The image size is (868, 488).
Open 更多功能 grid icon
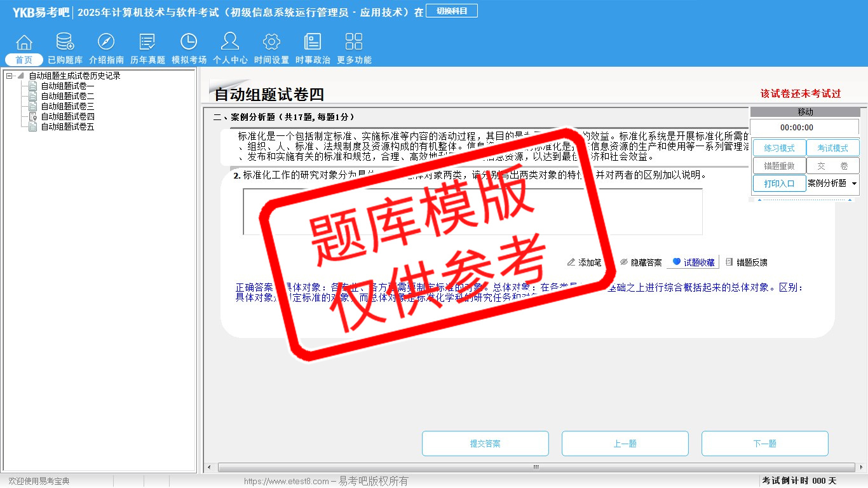(354, 43)
